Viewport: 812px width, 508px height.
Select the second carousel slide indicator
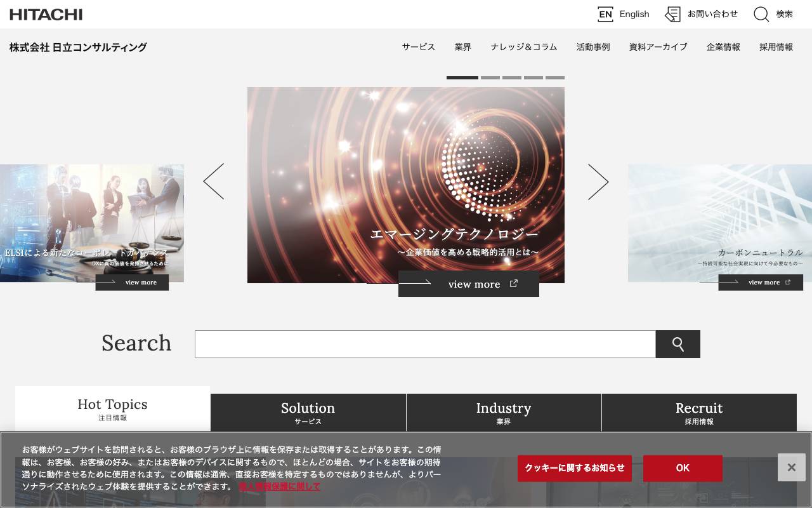490,77
